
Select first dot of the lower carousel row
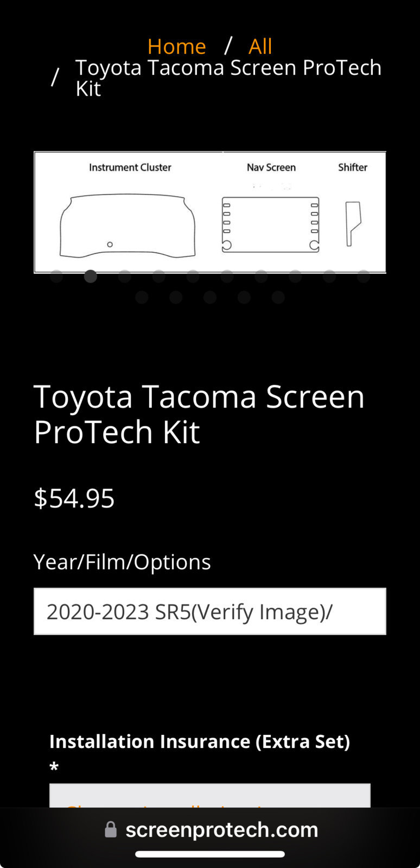click(x=142, y=297)
